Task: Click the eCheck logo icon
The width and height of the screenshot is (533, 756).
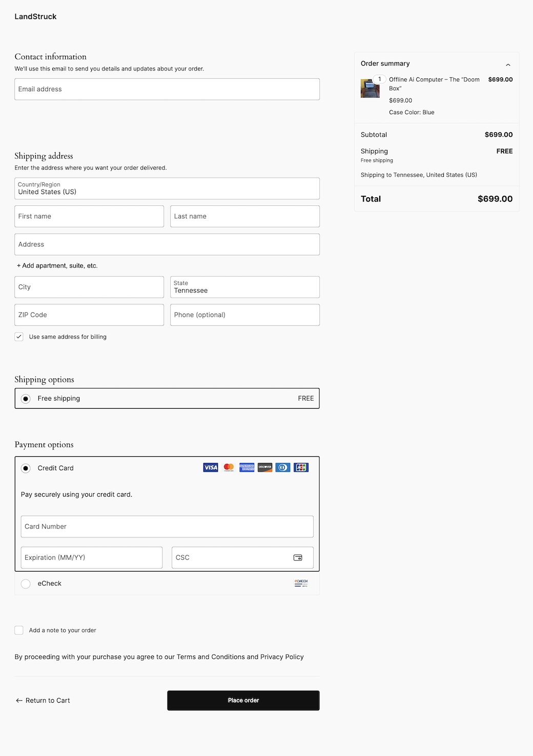Action: [x=301, y=583]
